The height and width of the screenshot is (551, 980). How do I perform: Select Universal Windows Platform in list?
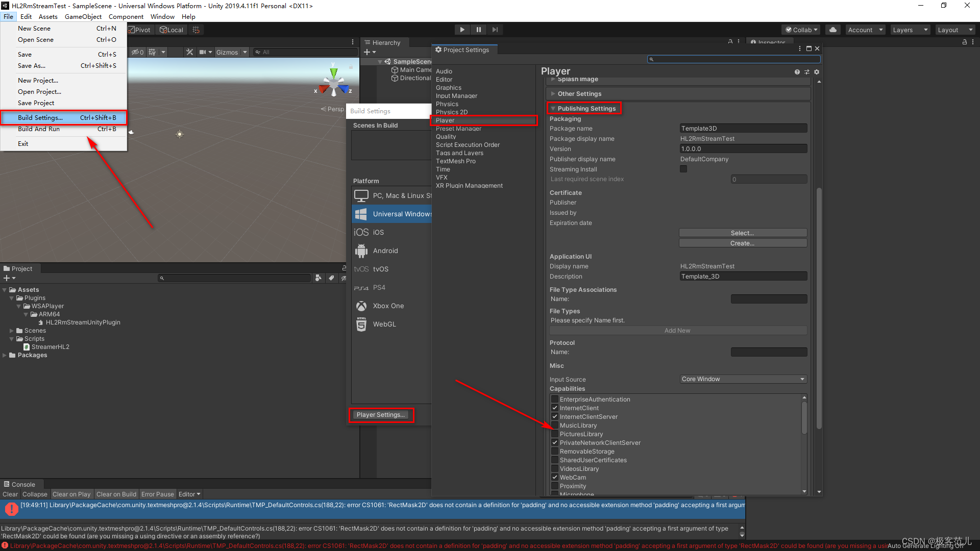coord(391,214)
